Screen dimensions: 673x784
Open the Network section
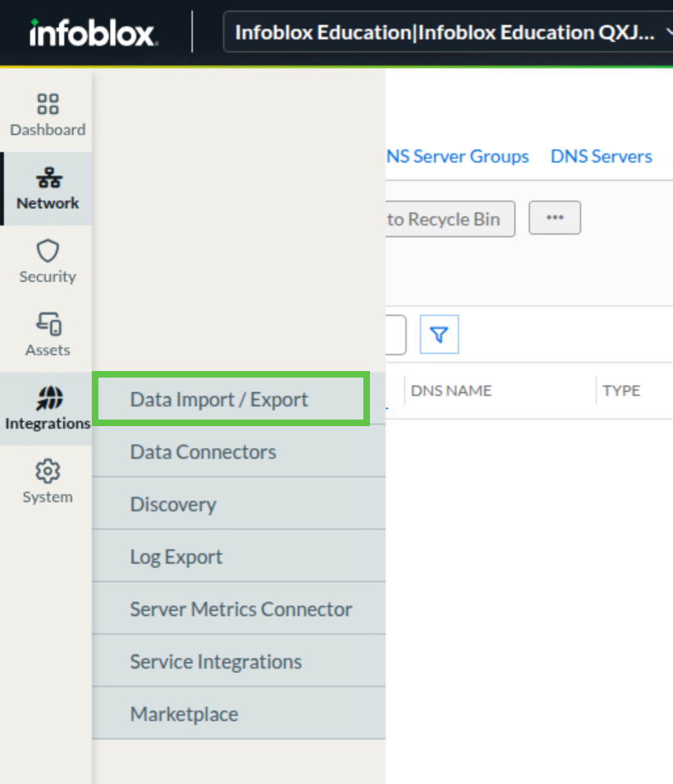click(x=47, y=189)
